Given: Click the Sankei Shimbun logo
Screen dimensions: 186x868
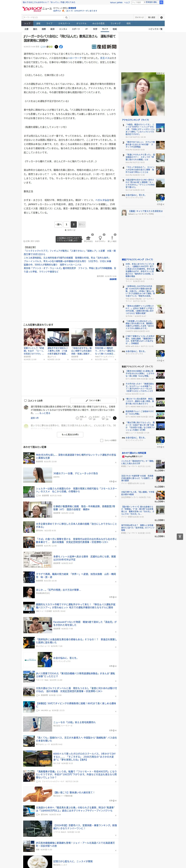Looking at the screenshot, I should point(104,47).
